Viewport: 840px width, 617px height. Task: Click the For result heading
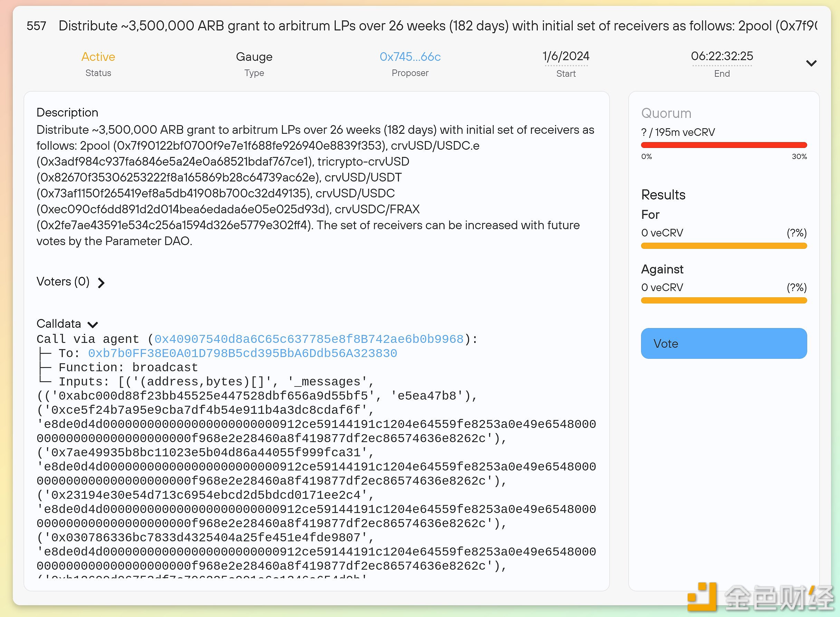pyautogui.click(x=650, y=215)
